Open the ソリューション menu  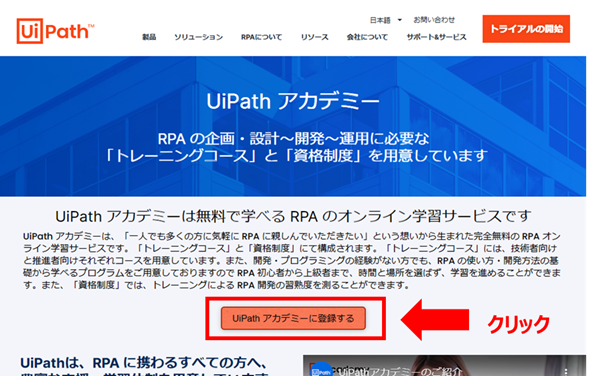[198, 37]
